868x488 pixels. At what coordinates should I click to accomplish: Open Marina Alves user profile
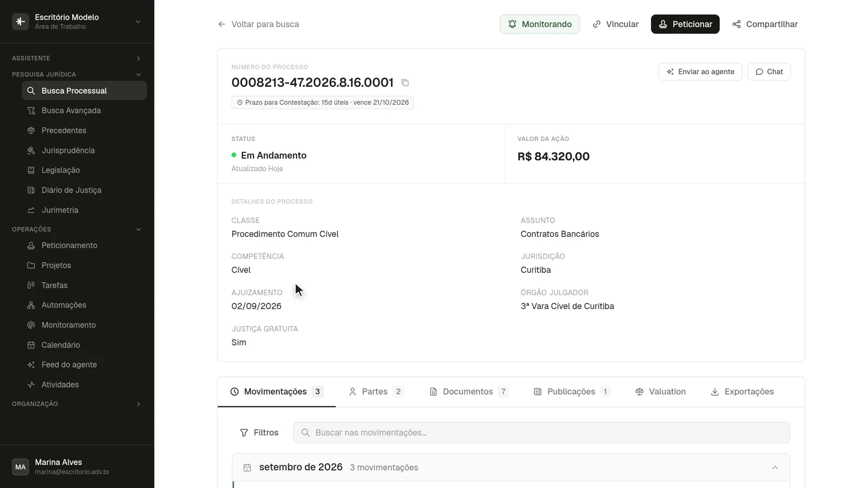(77, 467)
